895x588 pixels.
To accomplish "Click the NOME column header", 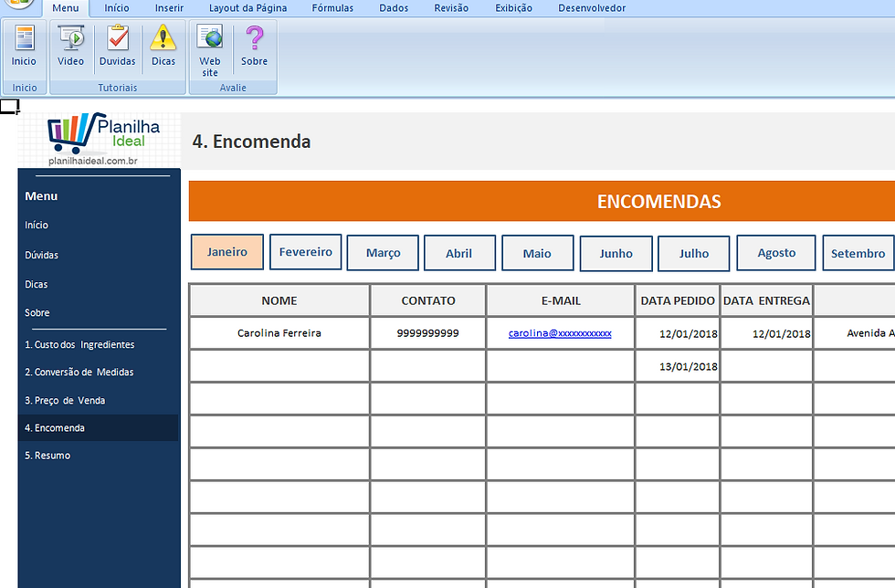I will pos(279,301).
